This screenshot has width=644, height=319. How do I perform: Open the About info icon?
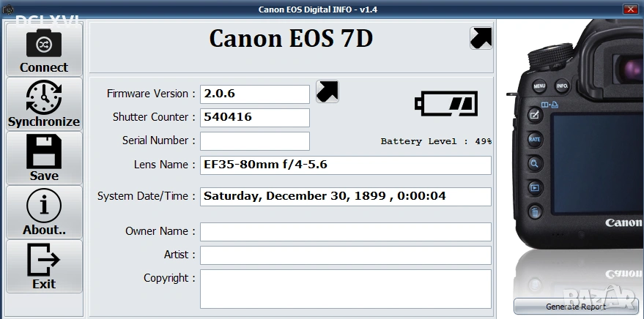click(44, 206)
